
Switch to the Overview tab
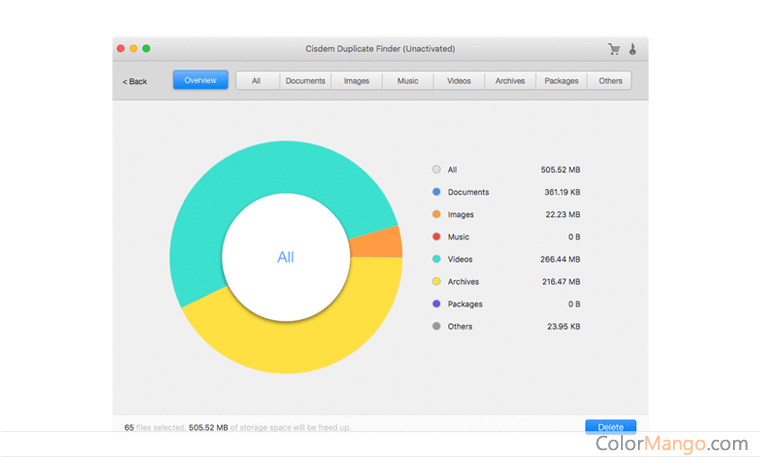coord(200,80)
